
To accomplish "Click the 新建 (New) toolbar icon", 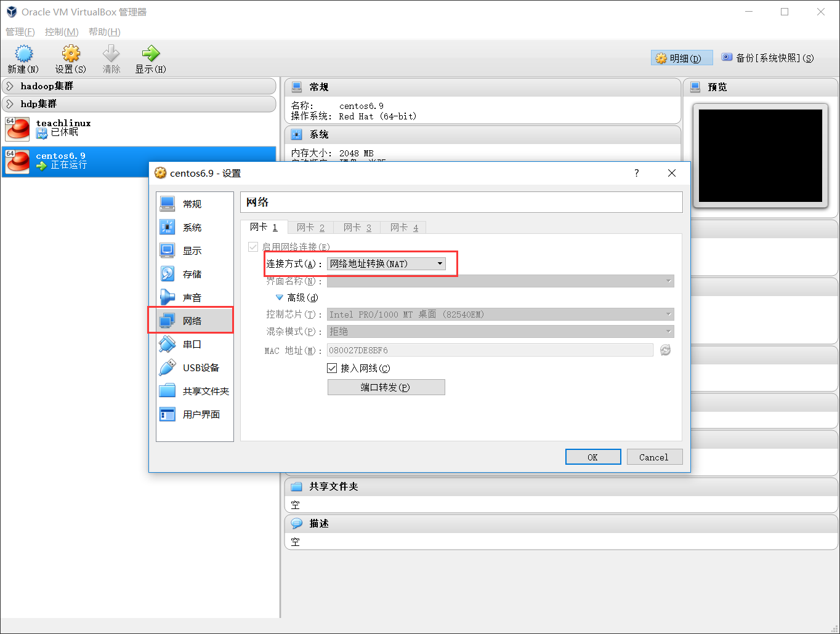I will click(23, 55).
